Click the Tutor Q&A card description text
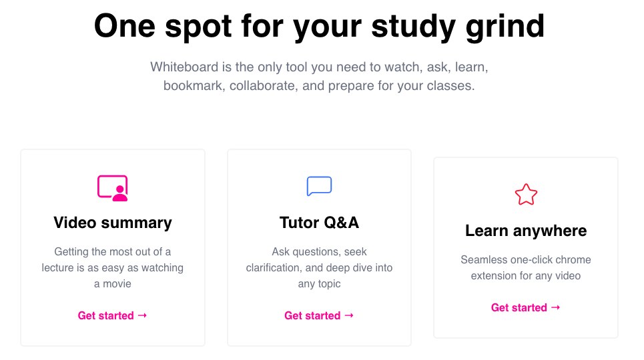Screen dimensions: 644x360 (x=319, y=267)
